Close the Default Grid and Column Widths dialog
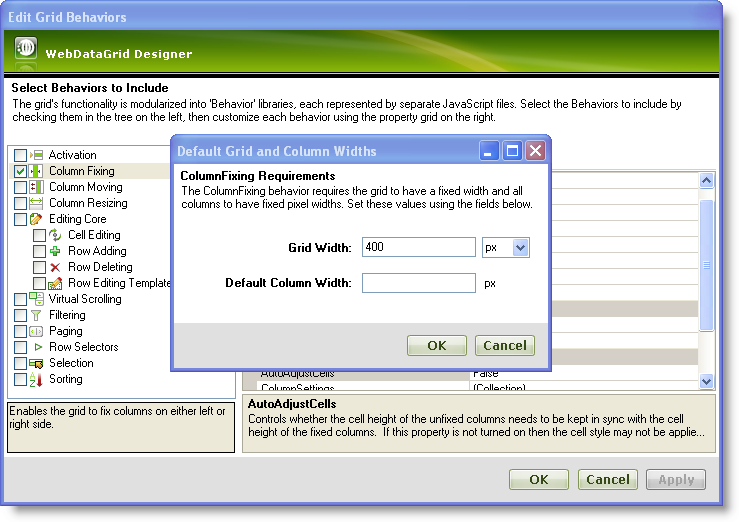The width and height of the screenshot is (739, 522). [x=535, y=151]
